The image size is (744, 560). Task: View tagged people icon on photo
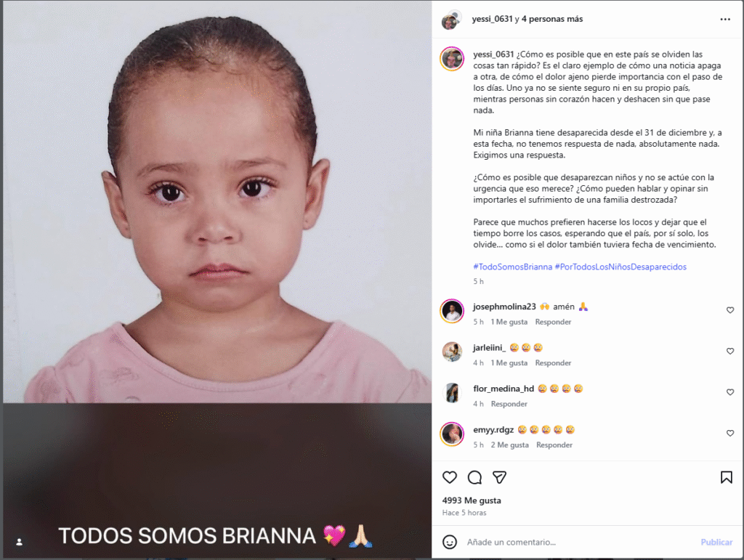click(19, 542)
